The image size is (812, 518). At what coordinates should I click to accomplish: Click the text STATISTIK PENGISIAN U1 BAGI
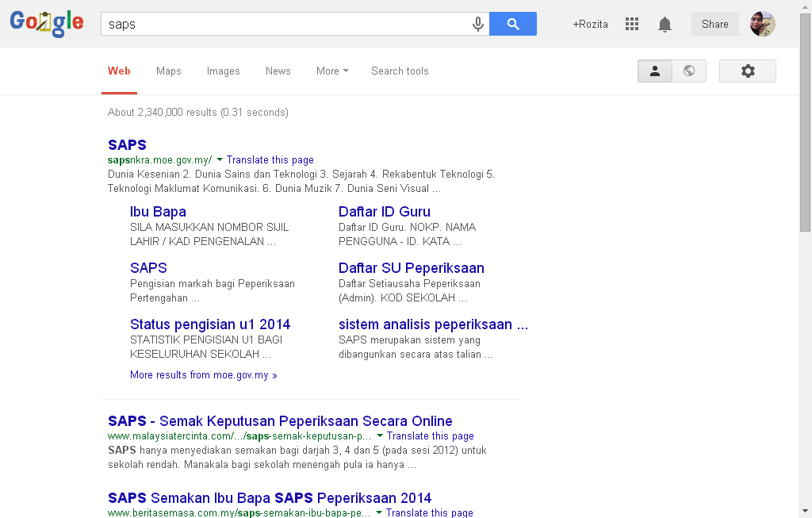[x=206, y=340]
